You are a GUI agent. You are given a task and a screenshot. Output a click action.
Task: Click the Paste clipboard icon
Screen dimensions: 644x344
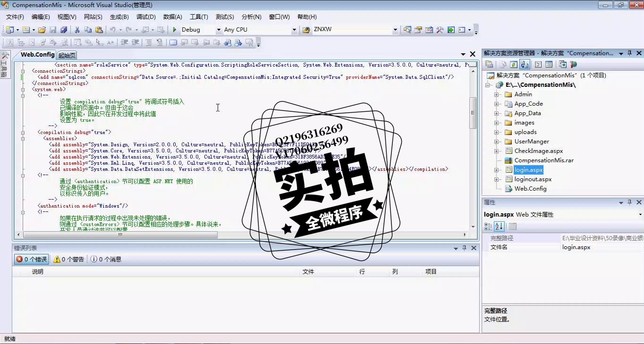coord(99,30)
